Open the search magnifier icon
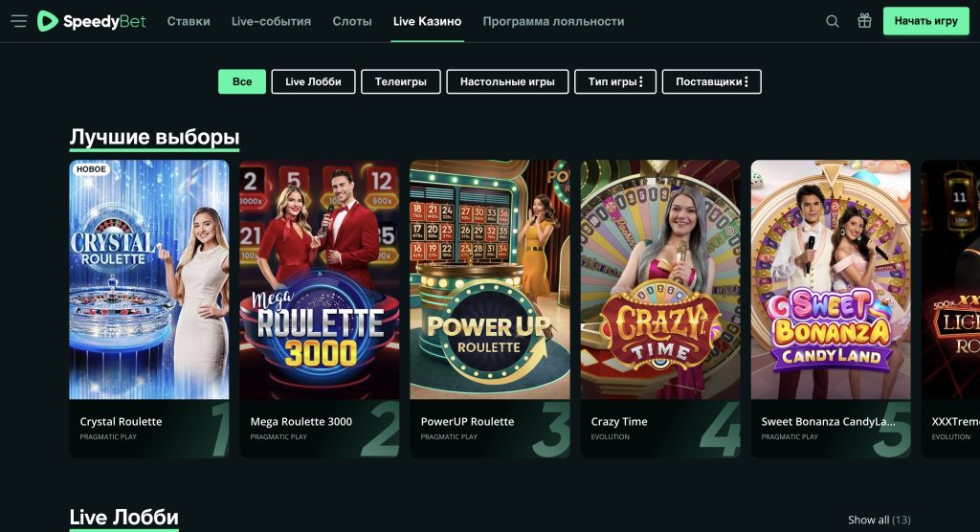 click(833, 21)
